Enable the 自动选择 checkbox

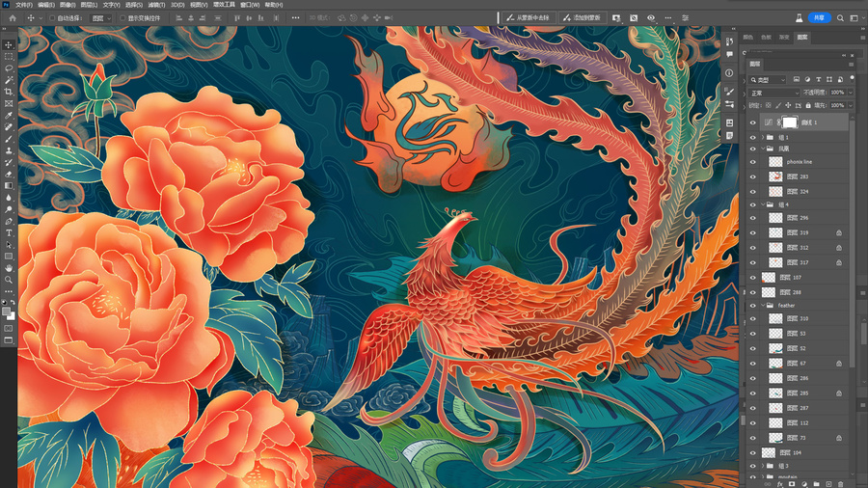(53, 18)
